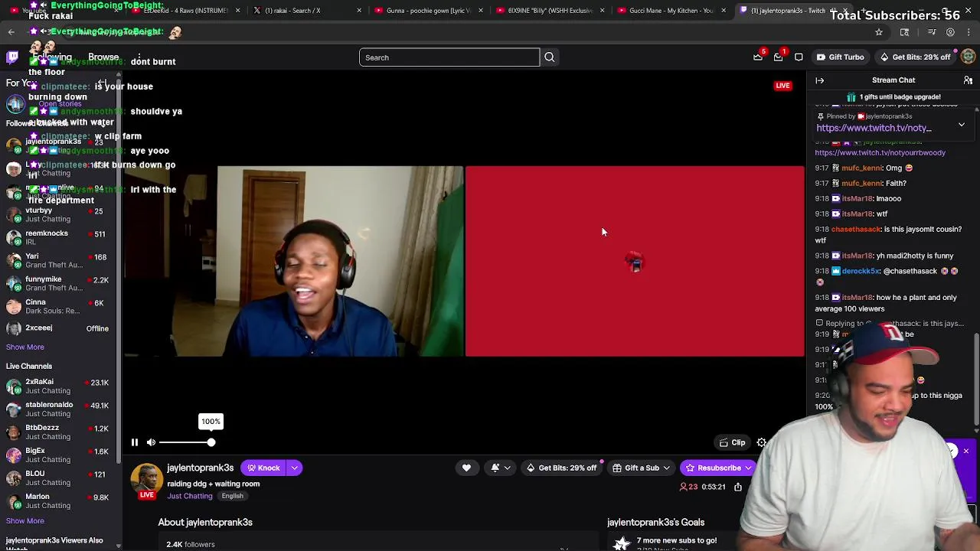Focus the Twitch search input field
The image size is (980, 551).
pyautogui.click(x=449, y=57)
